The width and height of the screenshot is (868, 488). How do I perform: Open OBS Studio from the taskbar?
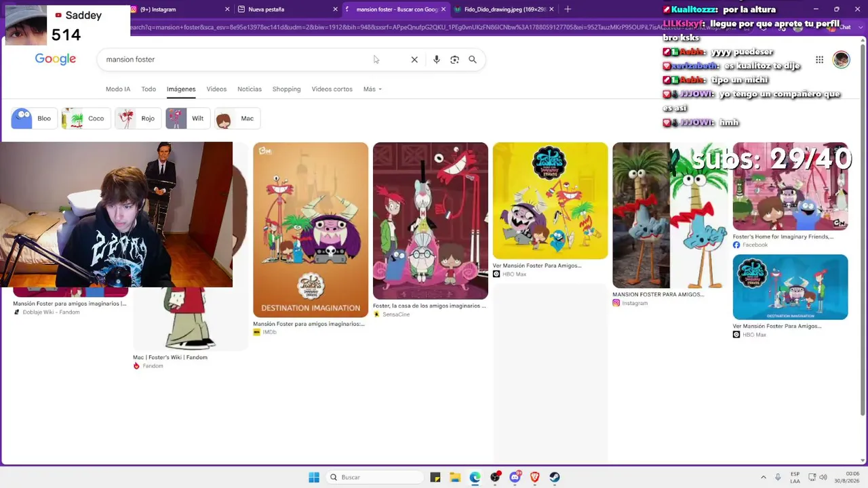495,477
